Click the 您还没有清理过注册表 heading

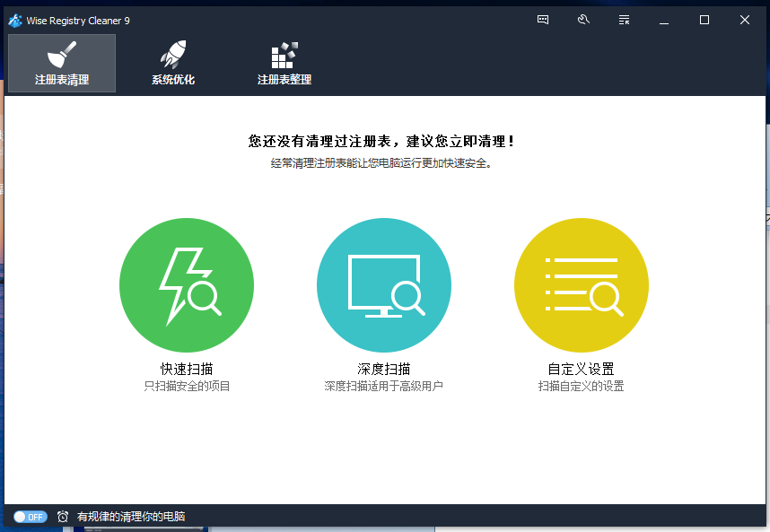tap(381, 142)
